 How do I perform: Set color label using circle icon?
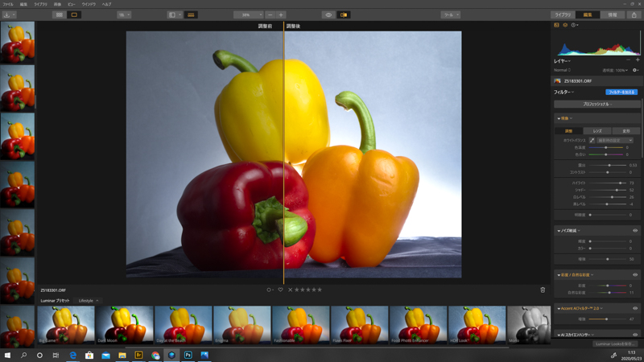[270, 290]
